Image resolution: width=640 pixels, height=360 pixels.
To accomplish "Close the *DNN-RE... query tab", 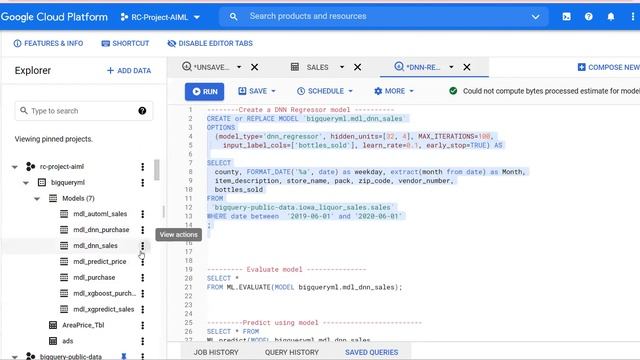I will 467,67.
